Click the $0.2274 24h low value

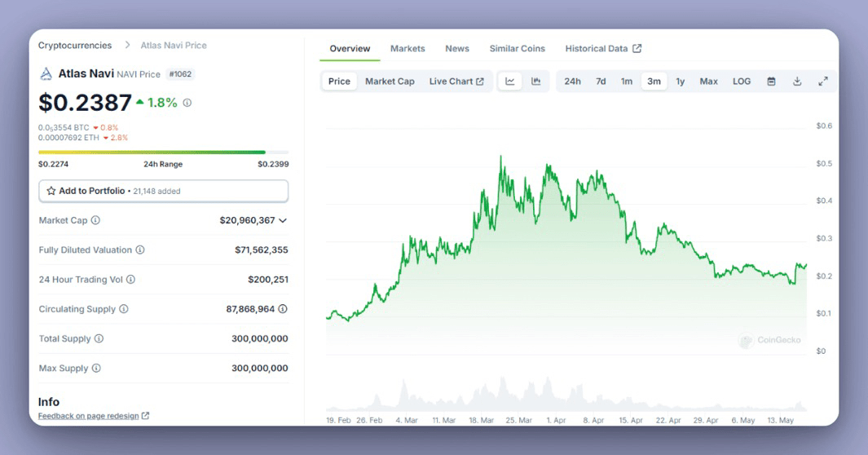click(x=53, y=164)
